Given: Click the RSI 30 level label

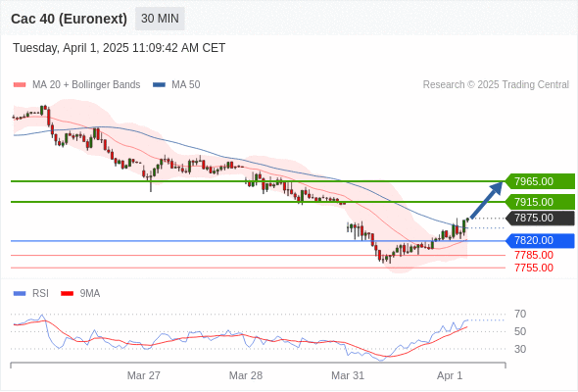Looking at the screenshot, I should (520, 349).
